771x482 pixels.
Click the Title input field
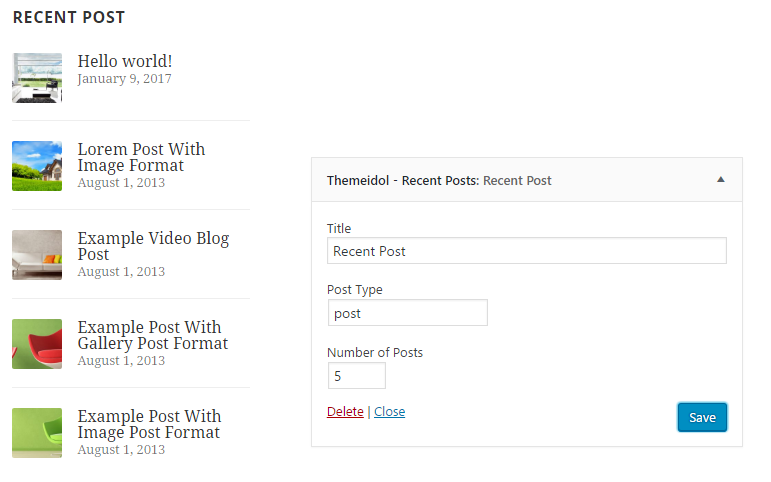coord(526,251)
